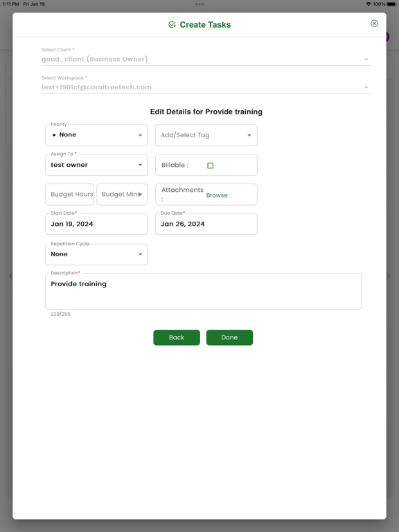Tap the Wi-Fi status icon
399x532 pixels.
[x=369, y=4]
